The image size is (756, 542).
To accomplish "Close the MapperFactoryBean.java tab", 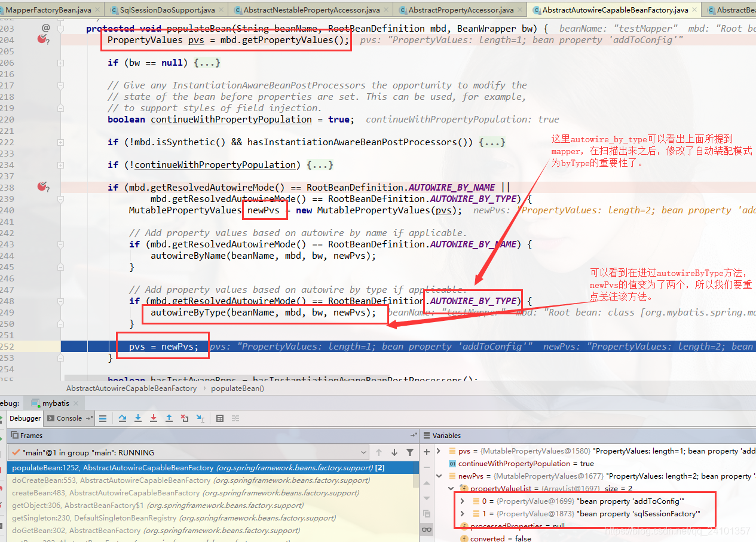I will click(98, 10).
